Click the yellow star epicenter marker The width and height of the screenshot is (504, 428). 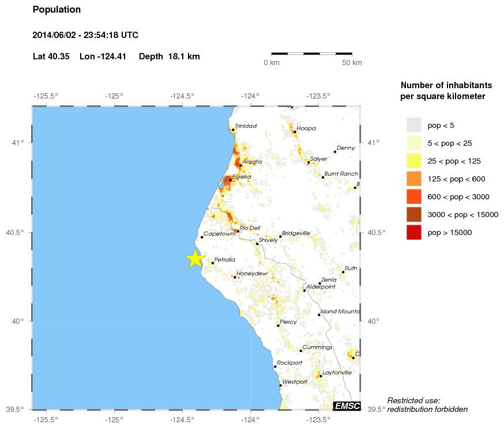[195, 259]
